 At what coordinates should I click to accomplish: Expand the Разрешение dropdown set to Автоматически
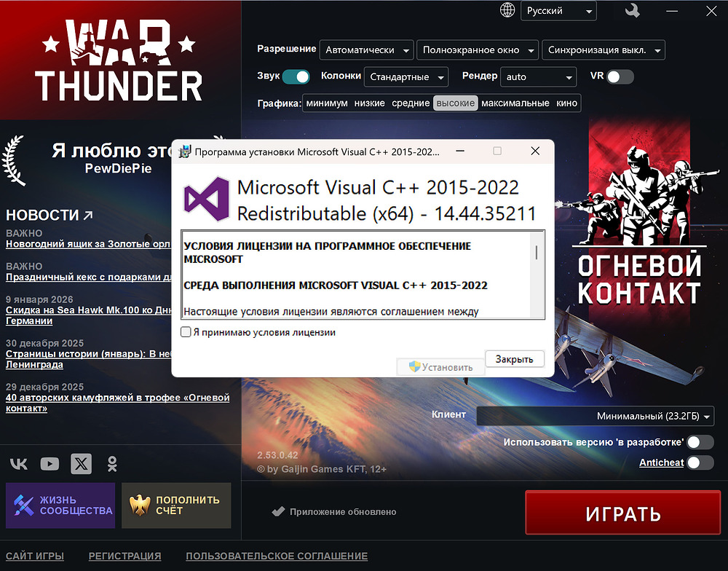pyautogui.click(x=366, y=50)
